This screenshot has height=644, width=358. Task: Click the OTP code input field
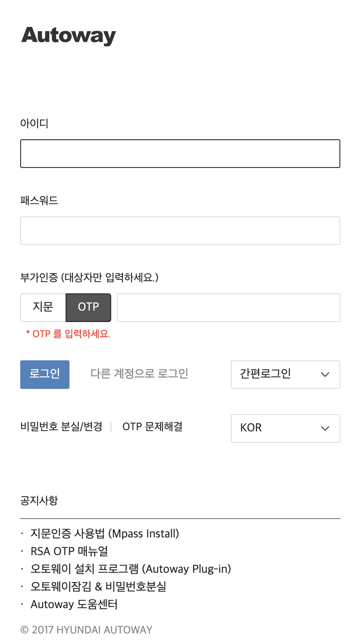point(228,308)
